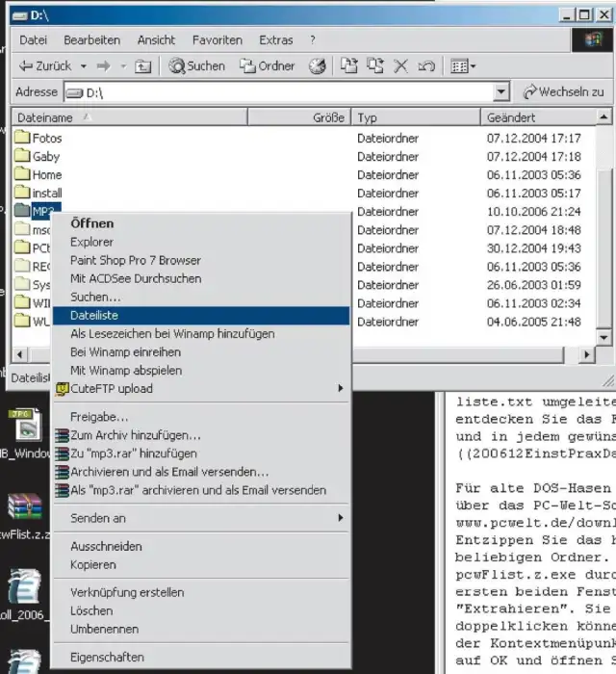Open the views button dropdown in toolbar
Viewport: 616px width, 674px height.
point(464,66)
